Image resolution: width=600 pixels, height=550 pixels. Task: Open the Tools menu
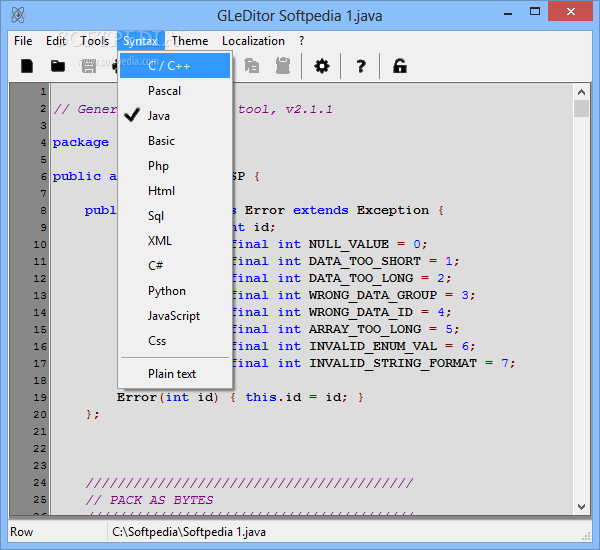point(95,41)
